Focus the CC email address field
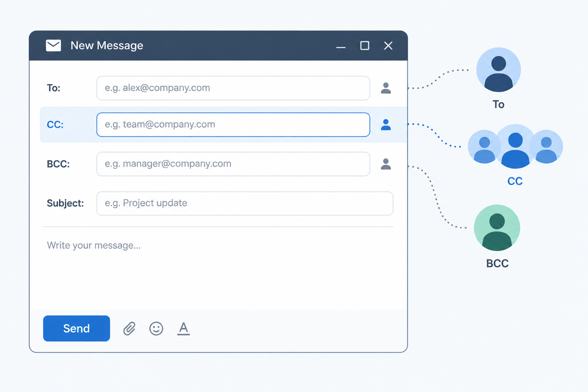Image resolution: width=588 pixels, height=392 pixels. (x=233, y=124)
